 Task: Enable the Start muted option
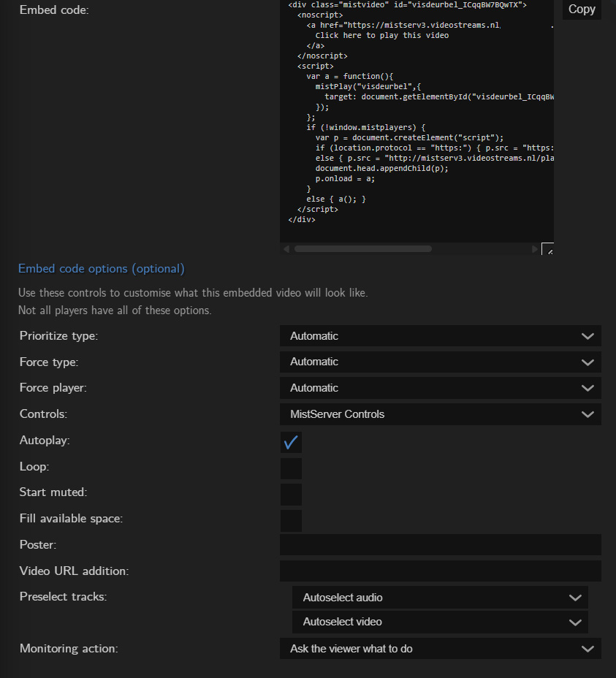point(290,495)
